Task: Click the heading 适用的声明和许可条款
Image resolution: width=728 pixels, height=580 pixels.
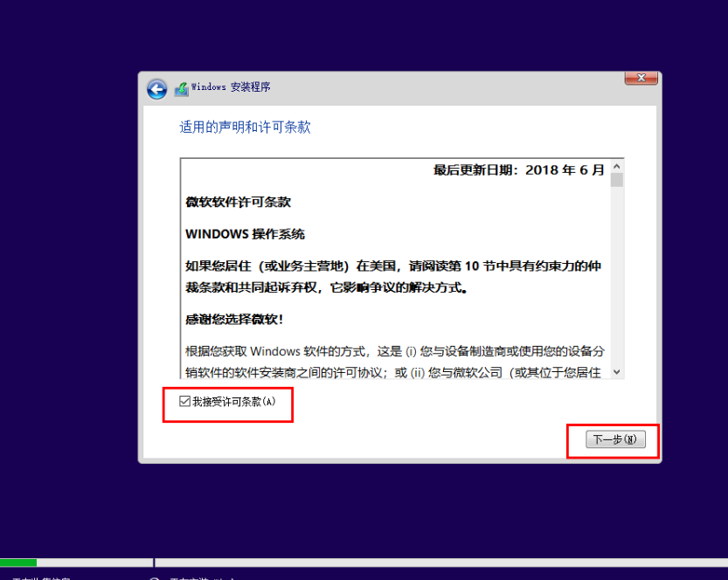Action: point(245,128)
